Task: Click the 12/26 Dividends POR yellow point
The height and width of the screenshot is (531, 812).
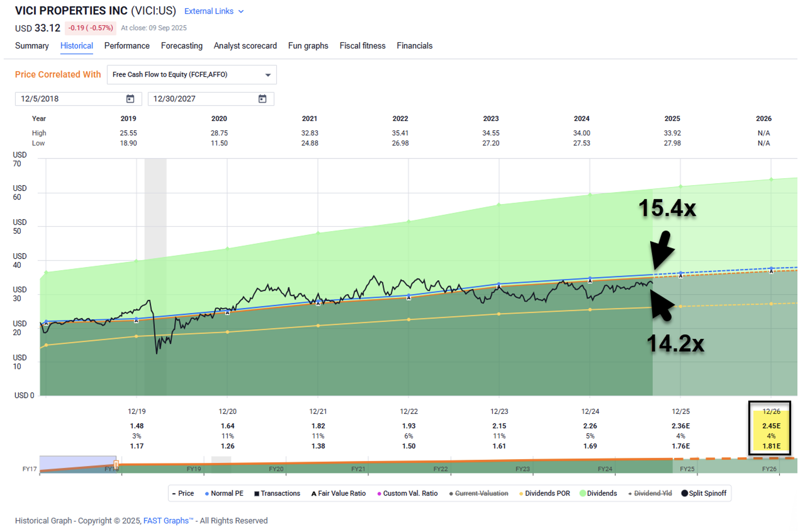Action: pos(771,304)
